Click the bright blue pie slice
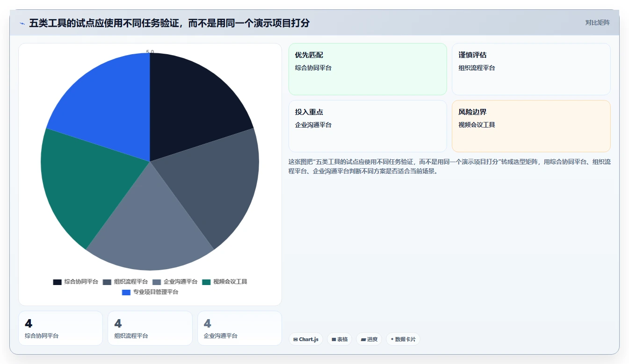The image size is (629, 364). [x=110, y=107]
